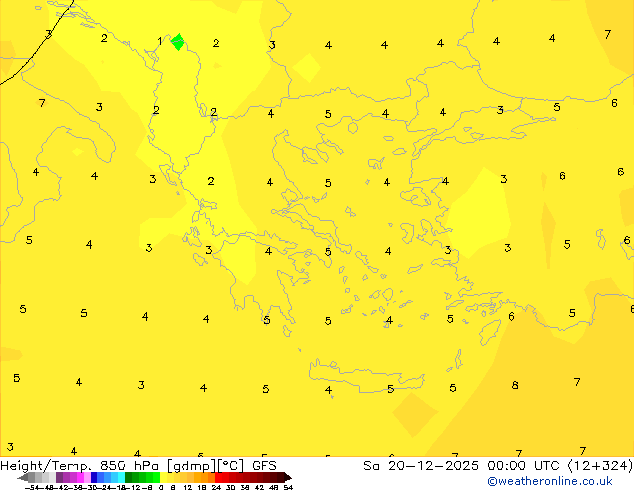Pick the bright yellow swatch above the 0 label
Screen dimensions: 634x490
163,477
